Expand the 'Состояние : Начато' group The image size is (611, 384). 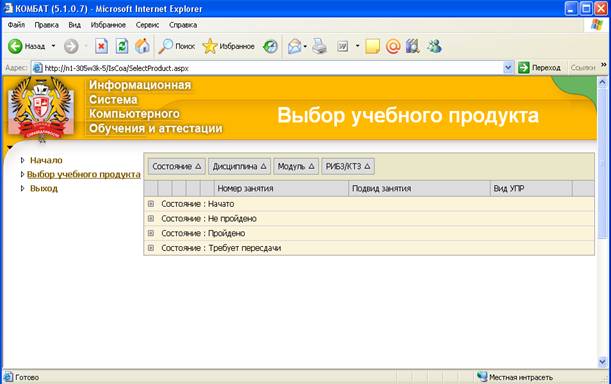tap(151, 204)
